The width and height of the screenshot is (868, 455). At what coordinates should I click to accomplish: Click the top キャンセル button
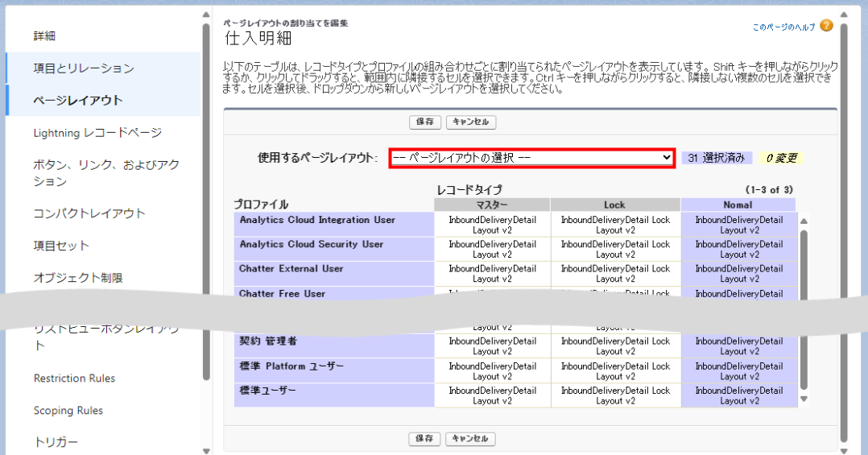coord(471,122)
